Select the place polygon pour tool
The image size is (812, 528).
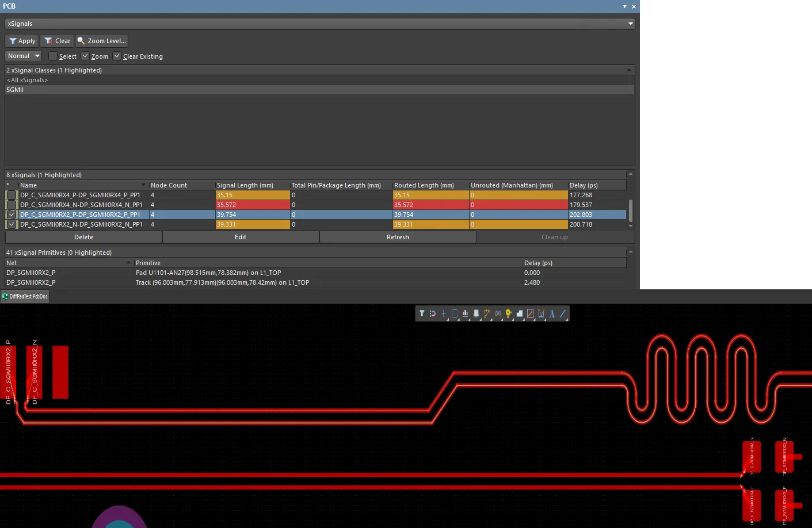pos(520,313)
